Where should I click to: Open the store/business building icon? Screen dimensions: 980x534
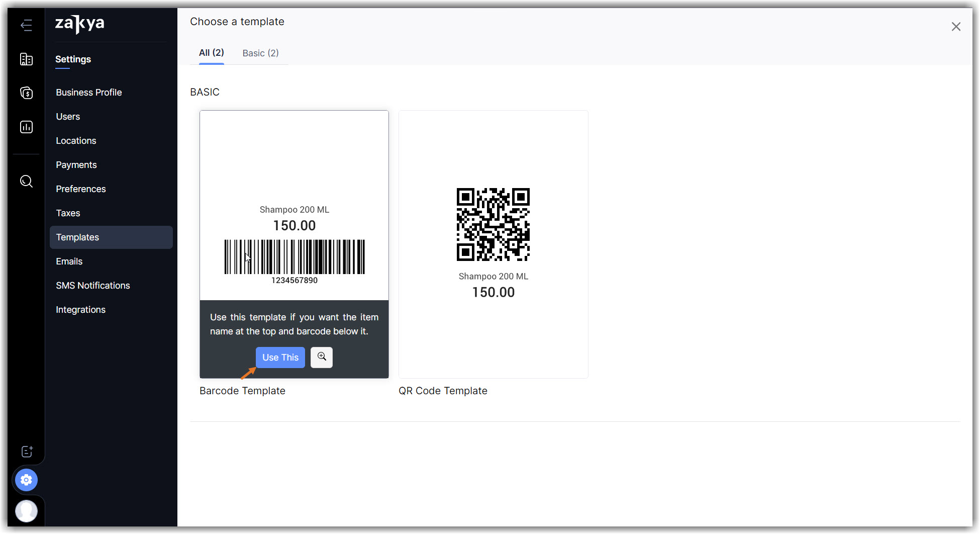[x=26, y=59]
